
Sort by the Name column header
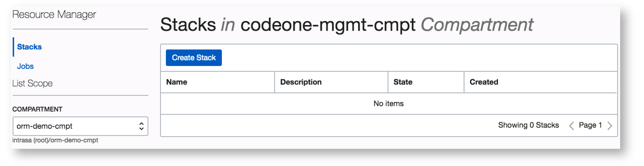[177, 82]
